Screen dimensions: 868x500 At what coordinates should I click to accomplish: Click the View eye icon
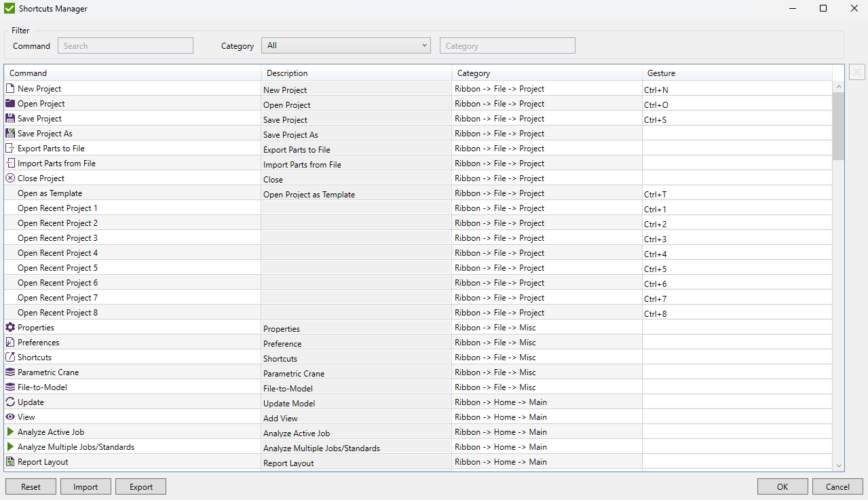coord(10,417)
